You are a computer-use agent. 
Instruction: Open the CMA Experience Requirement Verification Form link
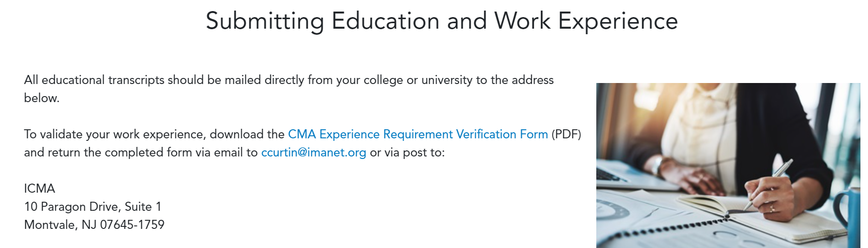(x=418, y=134)
